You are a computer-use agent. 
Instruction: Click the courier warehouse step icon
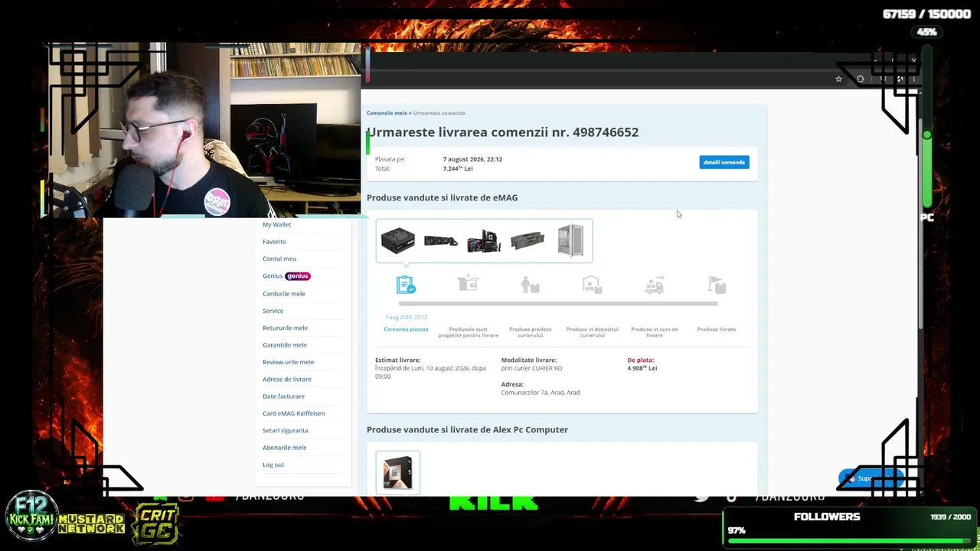pyautogui.click(x=592, y=285)
